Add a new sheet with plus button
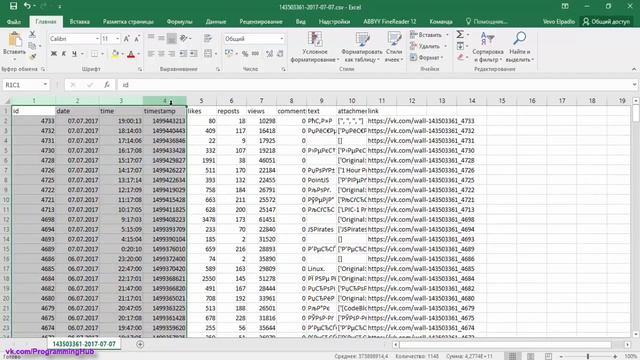Image resolution: width=640 pixels, height=360 pixels. click(x=140, y=344)
